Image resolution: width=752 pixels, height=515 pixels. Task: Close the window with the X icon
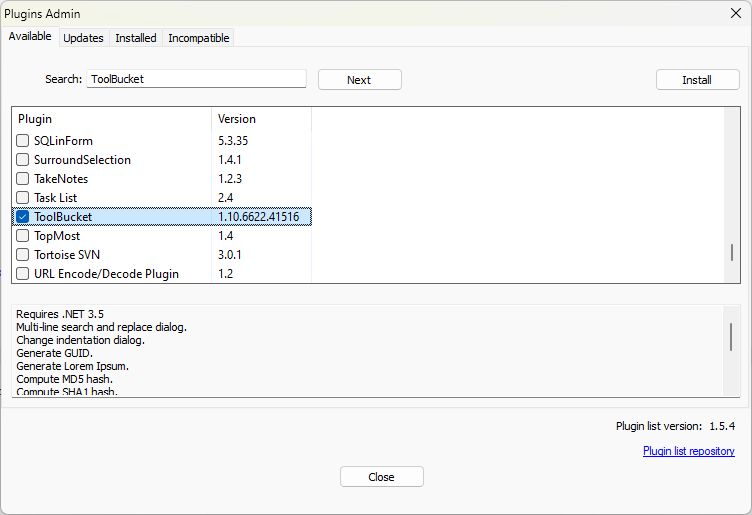pos(736,13)
